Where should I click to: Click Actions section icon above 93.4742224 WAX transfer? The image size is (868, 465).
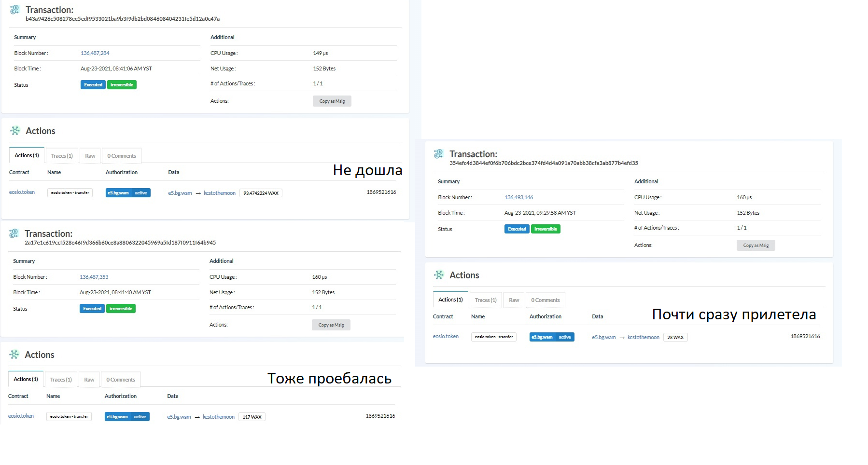click(x=15, y=131)
